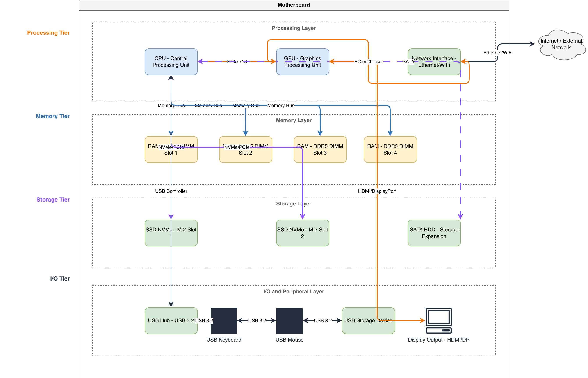Viewport: 588px width, 378px height.
Task: Select the CPU - Central Processing Unit box
Action: pyautogui.click(x=171, y=62)
